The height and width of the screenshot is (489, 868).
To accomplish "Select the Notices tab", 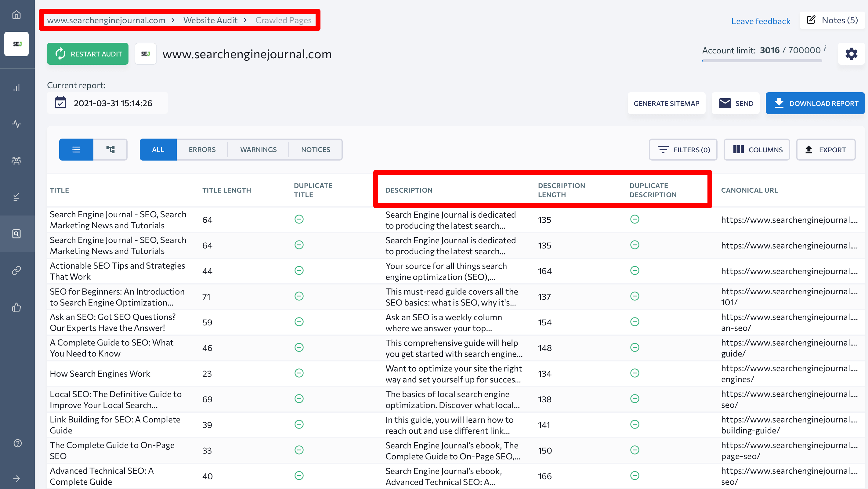I will tap(316, 149).
